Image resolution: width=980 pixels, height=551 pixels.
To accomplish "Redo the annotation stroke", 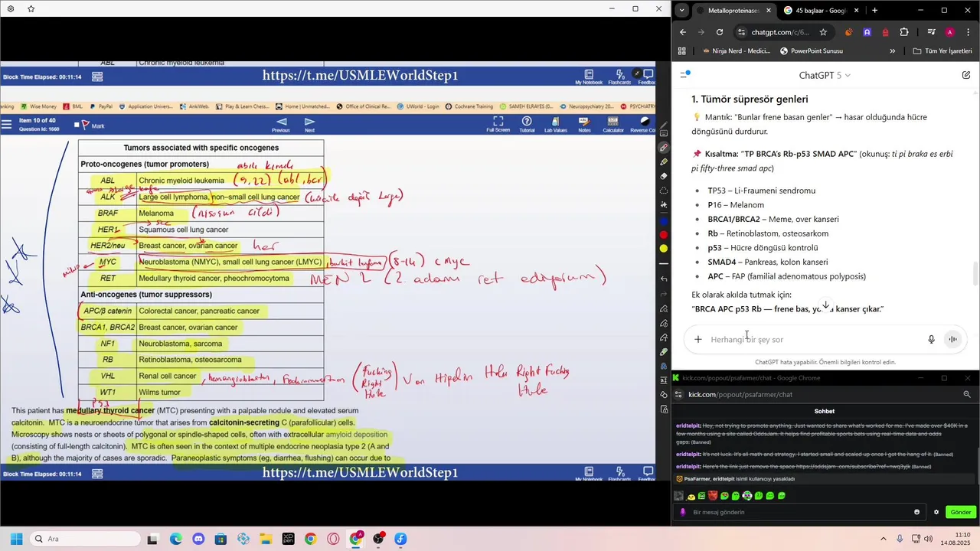I will [664, 293].
